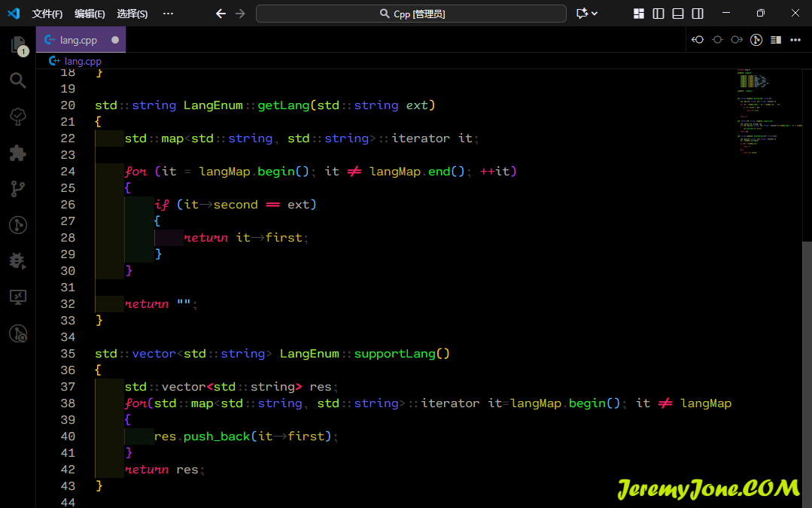Expand the hidden menu bar items ellipsis
Image resolution: width=812 pixels, height=508 pixels.
click(168, 14)
